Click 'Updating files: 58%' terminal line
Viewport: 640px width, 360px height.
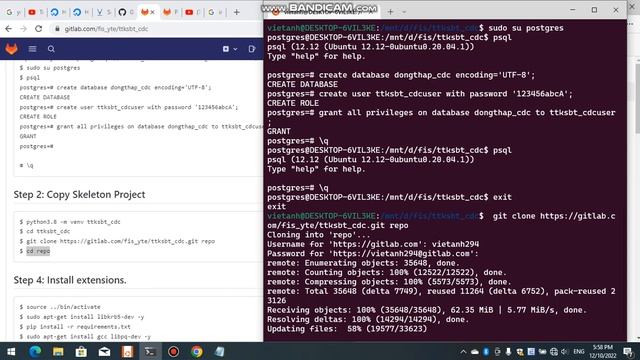[347, 329]
